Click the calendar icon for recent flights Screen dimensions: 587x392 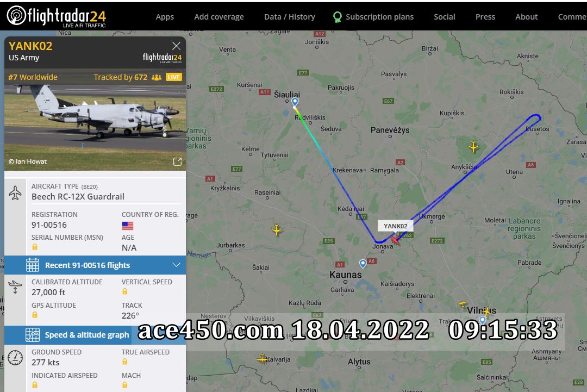point(33,265)
